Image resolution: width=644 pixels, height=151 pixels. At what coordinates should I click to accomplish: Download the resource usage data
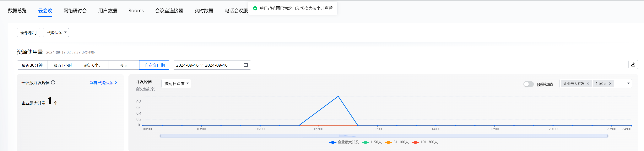pos(633,64)
